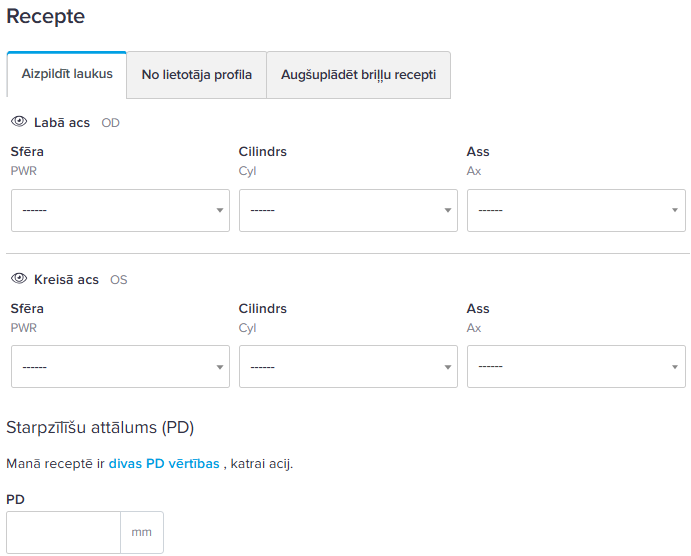Open the right eye Ass dropdown
691x556 pixels.
coord(576,210)
